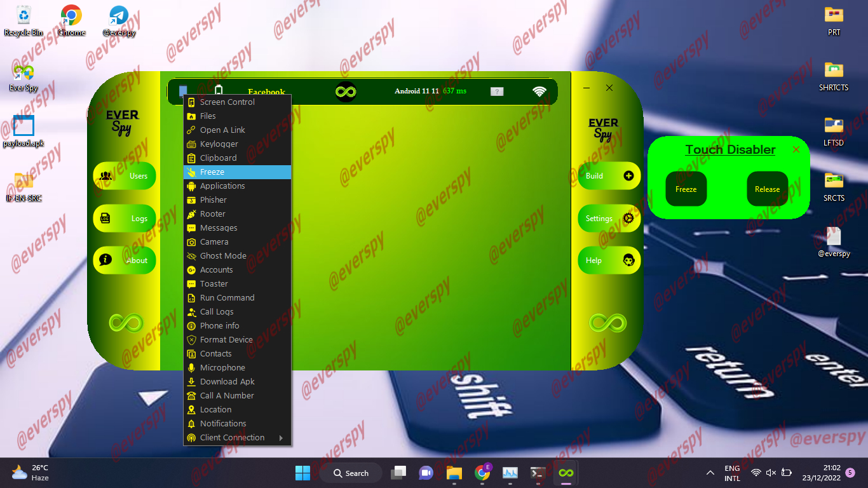
Task: Select Accounts in the context menu
Action: (x=237, y=270)
